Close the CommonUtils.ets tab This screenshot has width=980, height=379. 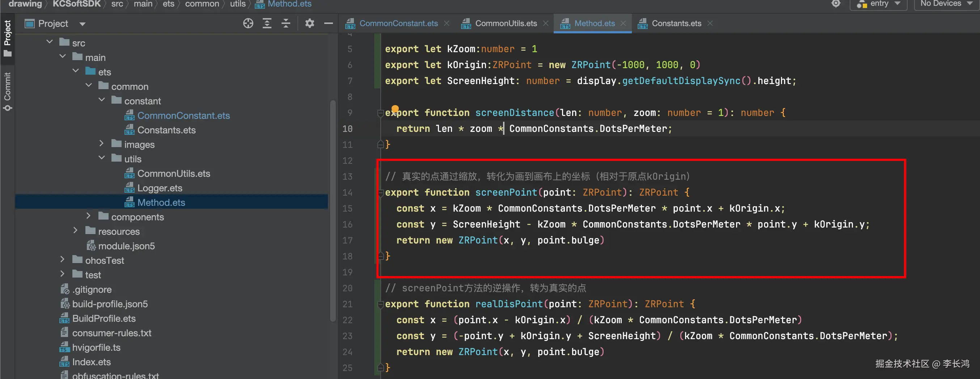point(545,23)
